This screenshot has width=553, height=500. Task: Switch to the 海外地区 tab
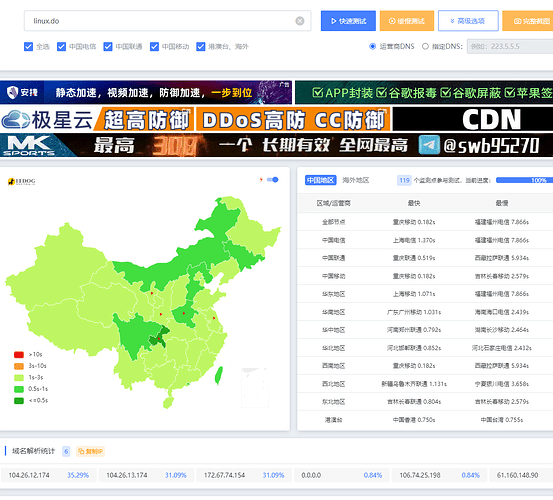click(x=356, y=180)
